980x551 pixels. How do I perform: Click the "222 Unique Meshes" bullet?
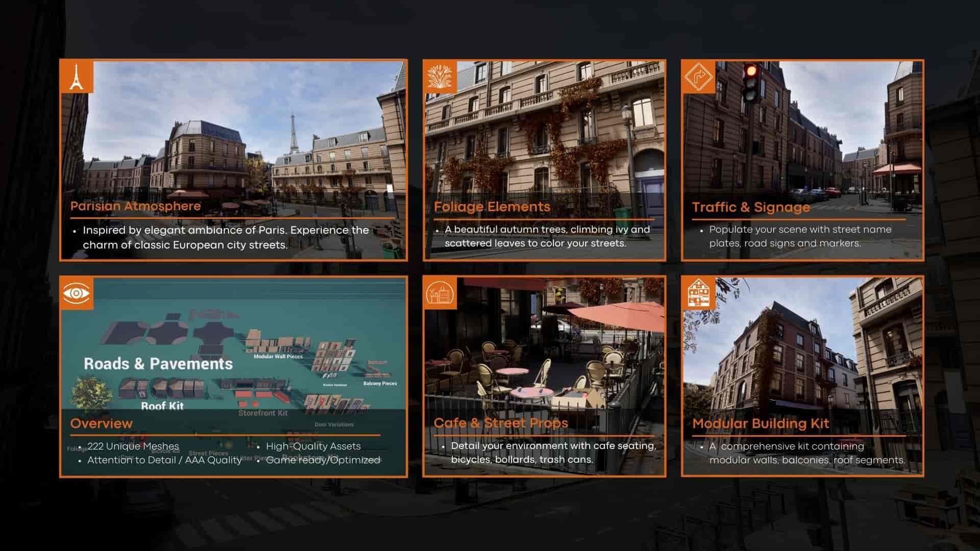coord(133,446)
